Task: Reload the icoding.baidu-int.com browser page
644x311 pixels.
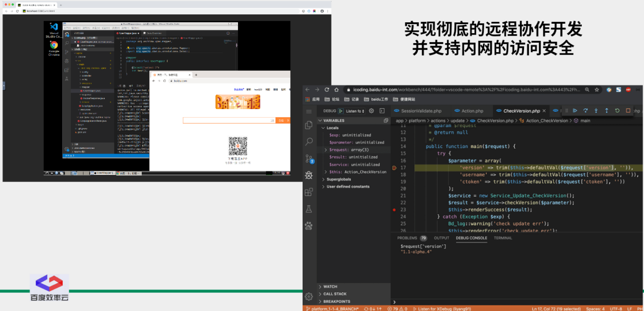Action: (327, 90)
